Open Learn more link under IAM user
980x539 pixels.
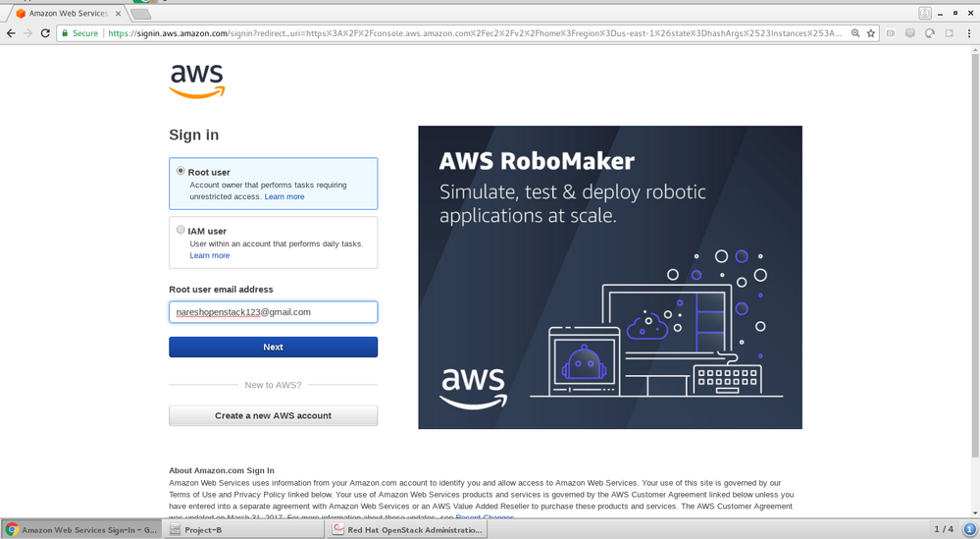(x=210, y=255)
